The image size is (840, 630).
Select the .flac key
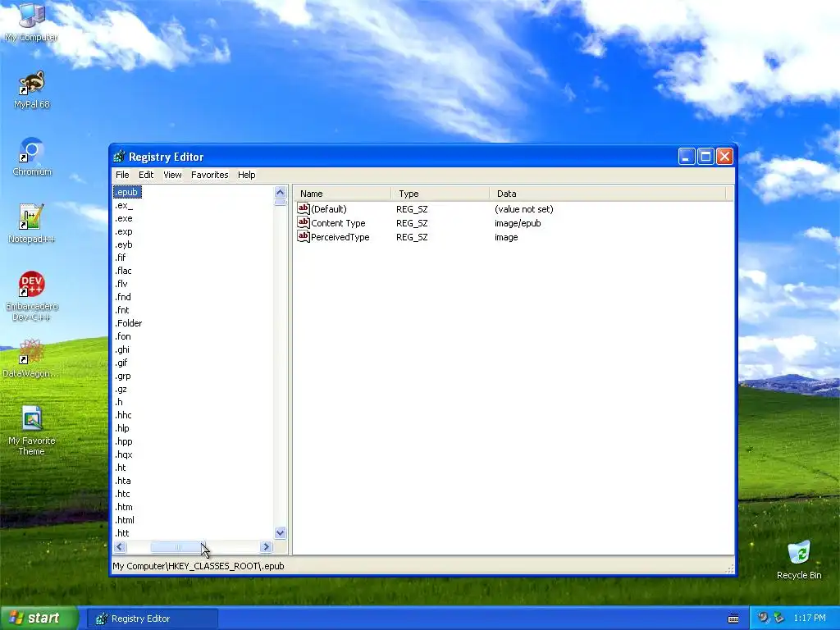[123, 271]
